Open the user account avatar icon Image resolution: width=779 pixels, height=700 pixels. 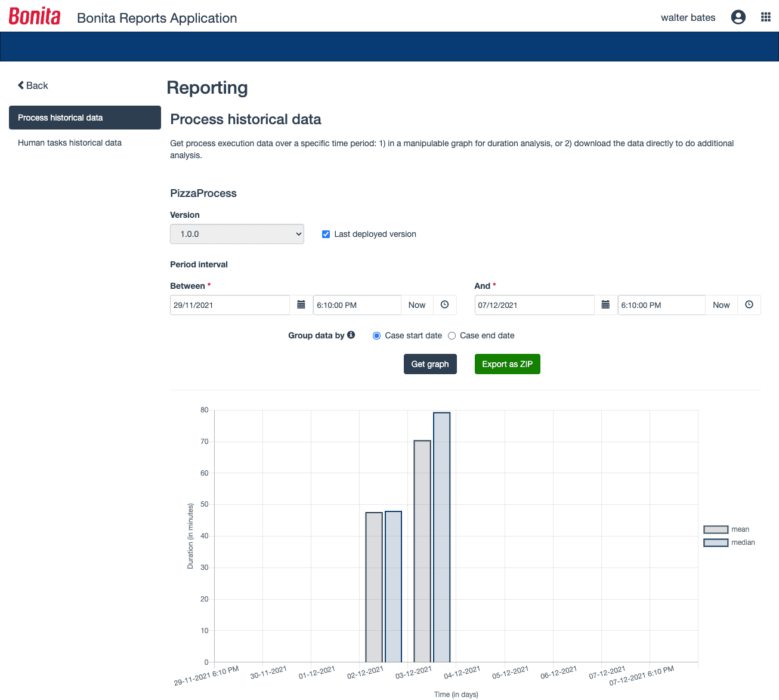(x=738, y=17)
